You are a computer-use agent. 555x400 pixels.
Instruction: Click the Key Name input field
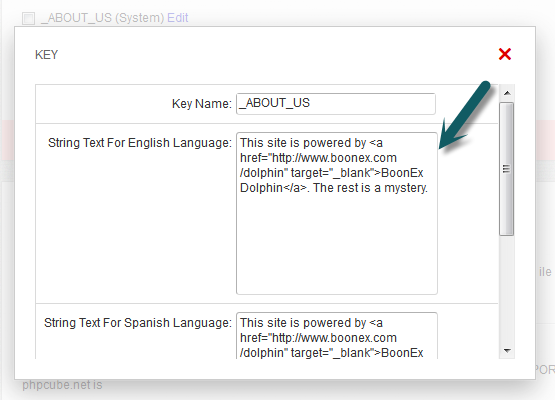coord(336,104)
